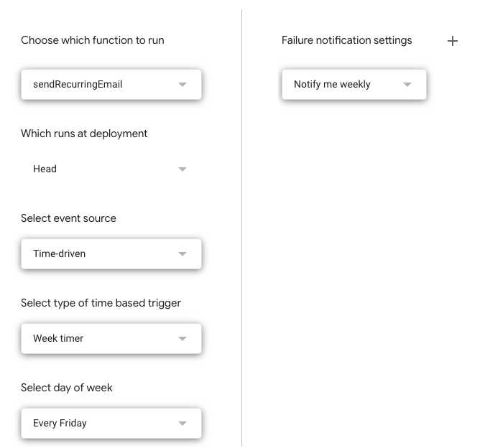Expand the Every Friday day selector

101,423
